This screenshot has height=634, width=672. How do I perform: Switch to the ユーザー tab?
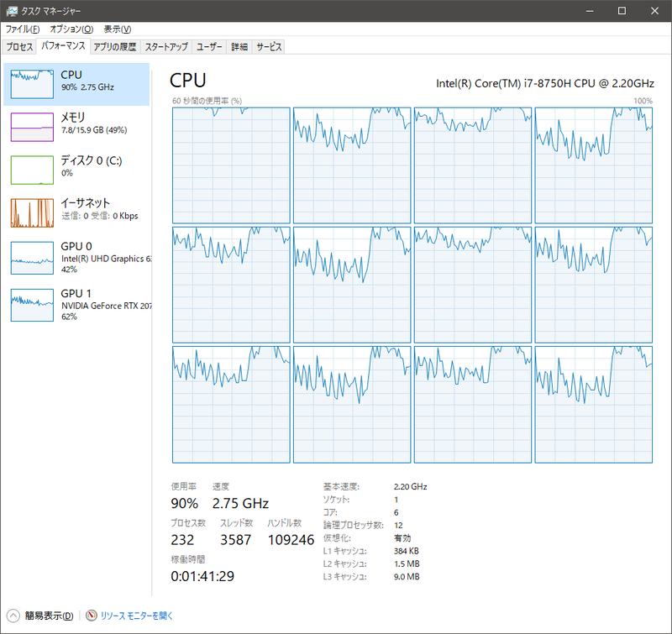[x=208, y=48]
